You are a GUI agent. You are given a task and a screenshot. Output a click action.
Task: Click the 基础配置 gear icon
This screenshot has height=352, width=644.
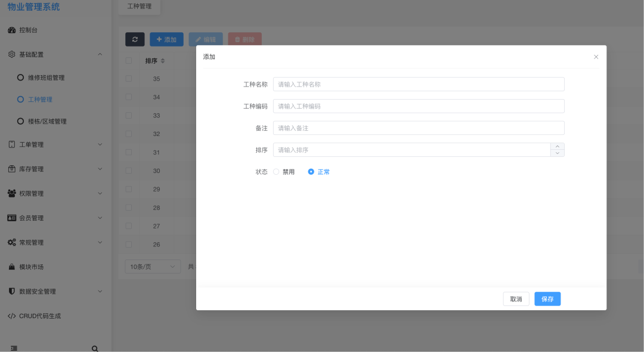11,54
